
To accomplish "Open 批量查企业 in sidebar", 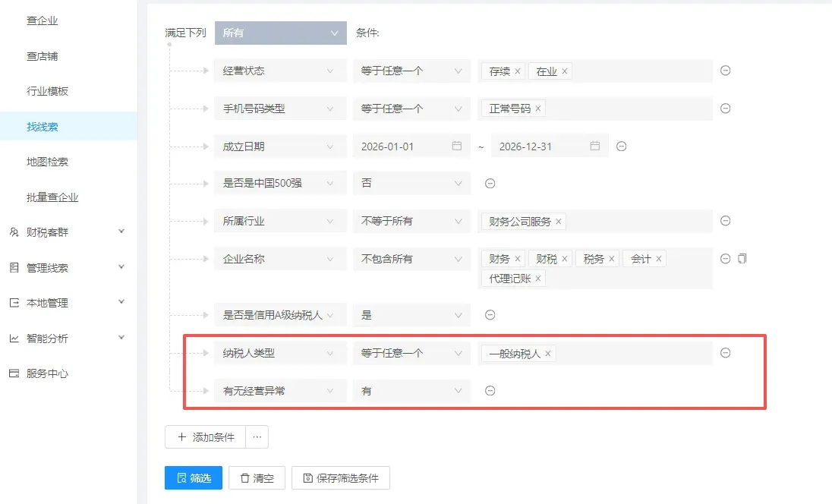I will 52,197.
